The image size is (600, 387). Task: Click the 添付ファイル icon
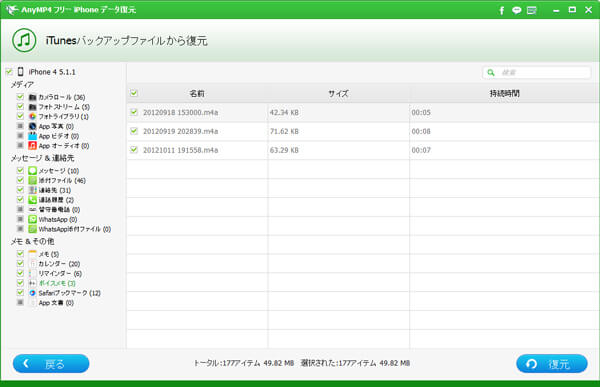tap(33, 180)
